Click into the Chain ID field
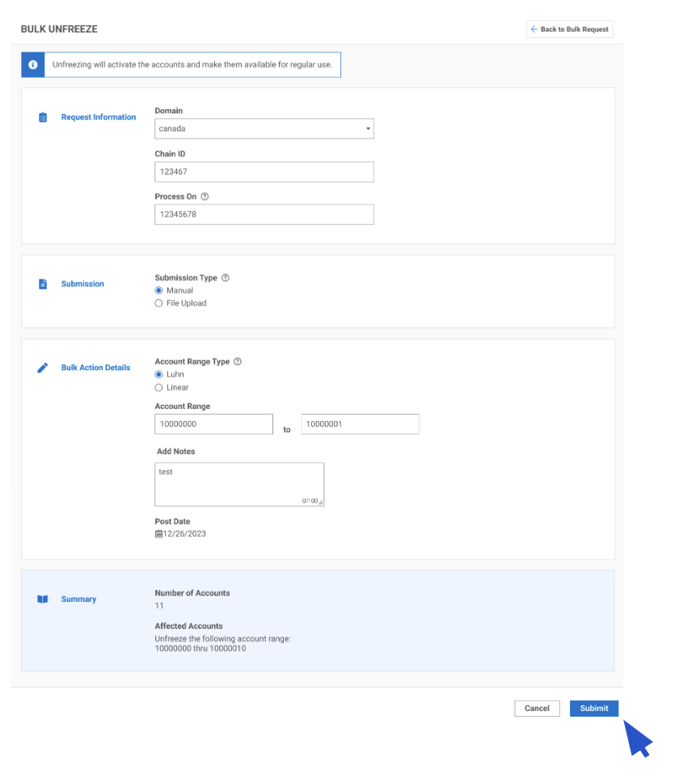This screenshot has width=700, height=779. click(264, 171)
